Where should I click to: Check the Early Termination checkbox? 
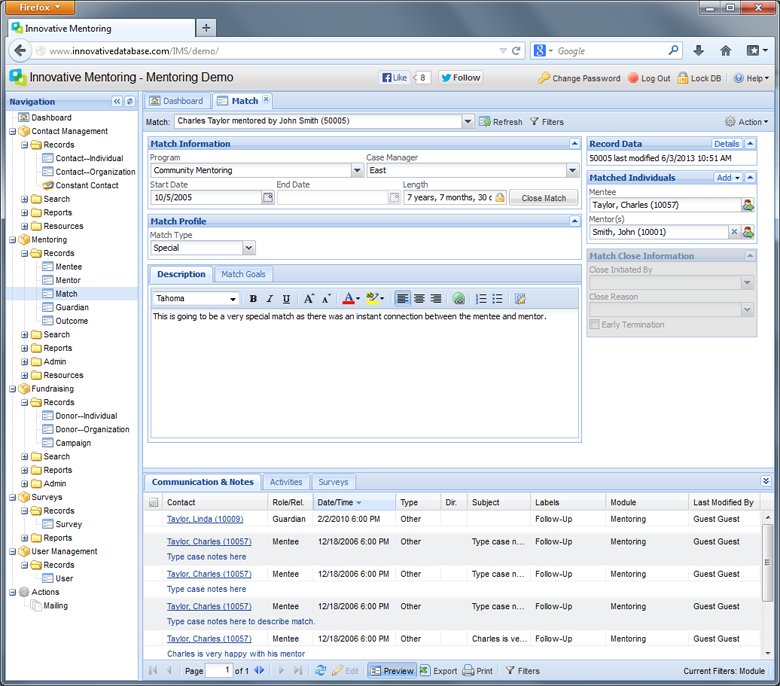pyautogui.click(x=595, y=325)
